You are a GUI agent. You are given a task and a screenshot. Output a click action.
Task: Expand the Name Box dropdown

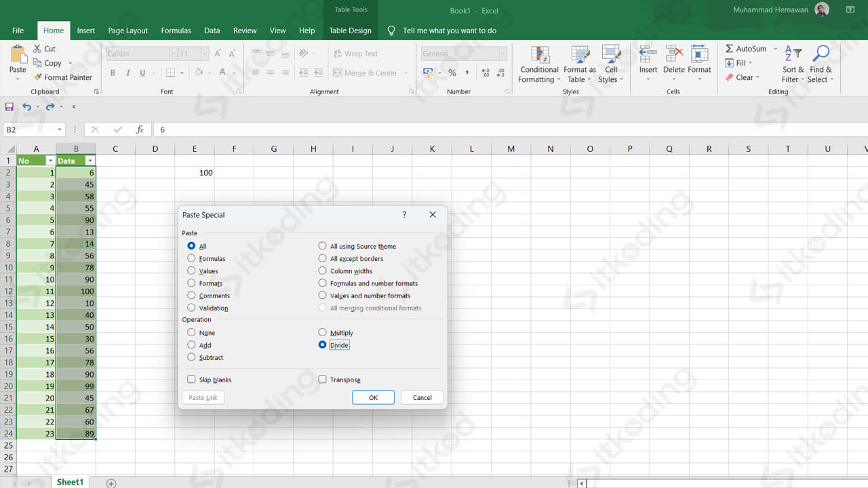(x=60, y=129)
